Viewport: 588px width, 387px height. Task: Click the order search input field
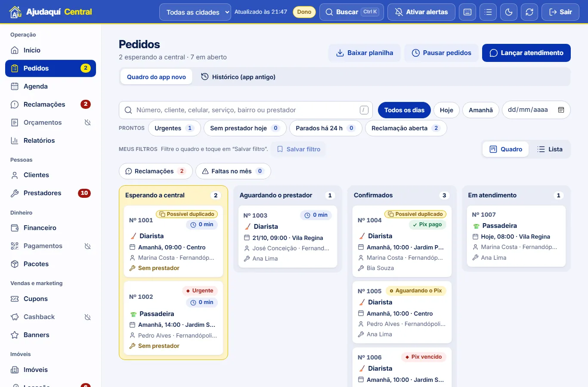[x=246, y=110]
